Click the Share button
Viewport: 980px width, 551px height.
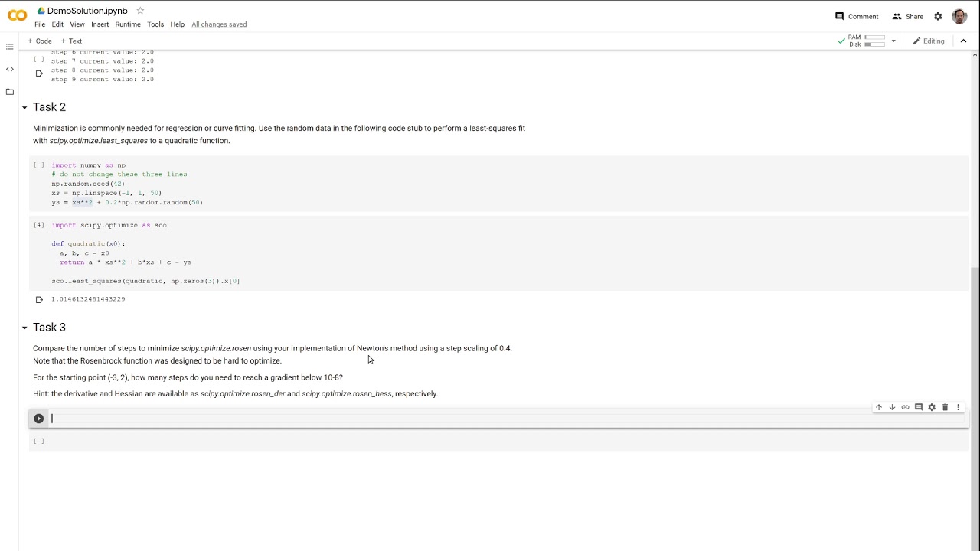pos(907,16)
